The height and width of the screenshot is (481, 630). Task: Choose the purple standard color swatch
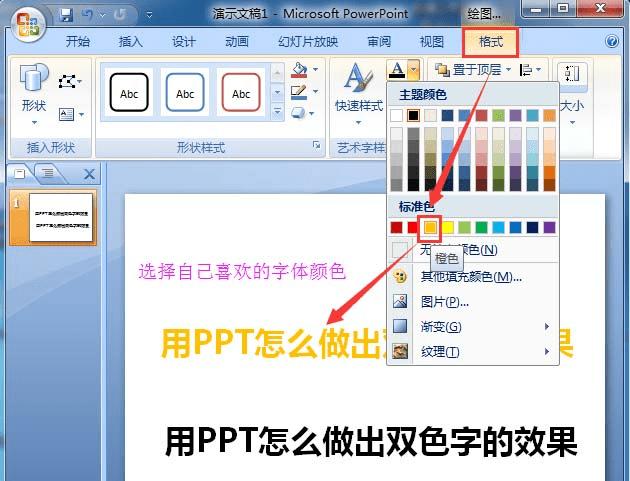click(549, 227)
